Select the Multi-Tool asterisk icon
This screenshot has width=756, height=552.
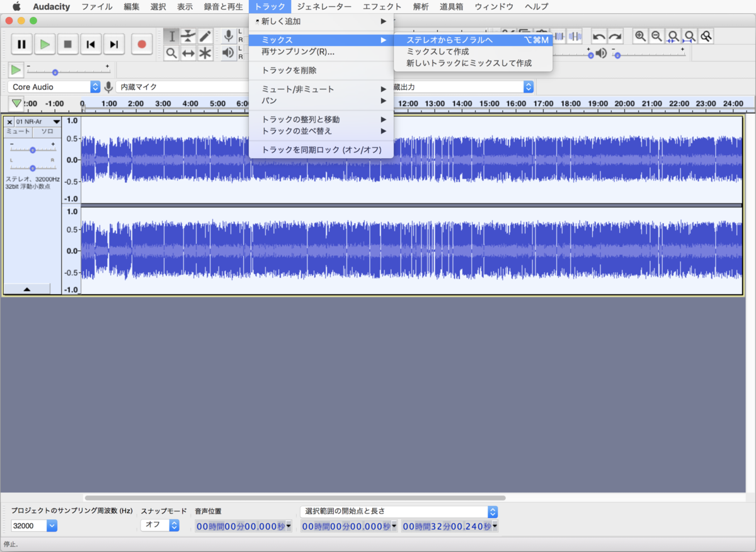coord(205,54)
